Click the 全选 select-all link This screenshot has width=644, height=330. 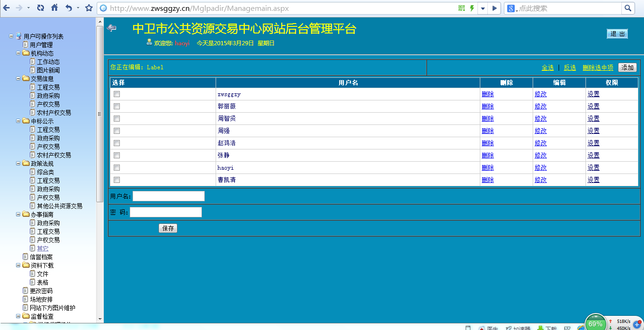[548, 67]
